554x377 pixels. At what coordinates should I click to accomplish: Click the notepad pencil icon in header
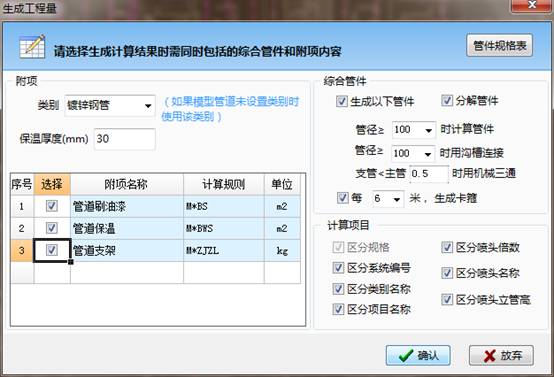coord(32,46)
